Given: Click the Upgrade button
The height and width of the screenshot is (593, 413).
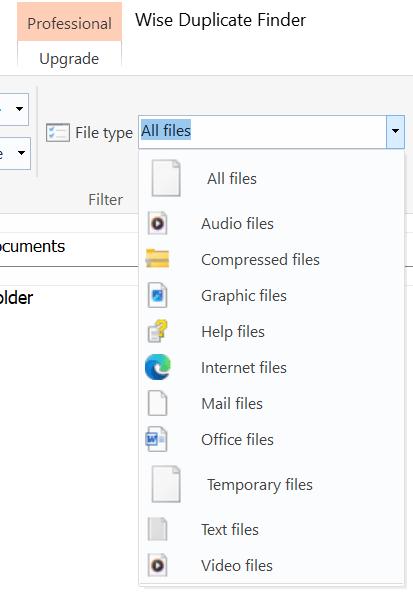Looking at the screenshot, I should 69,59.
